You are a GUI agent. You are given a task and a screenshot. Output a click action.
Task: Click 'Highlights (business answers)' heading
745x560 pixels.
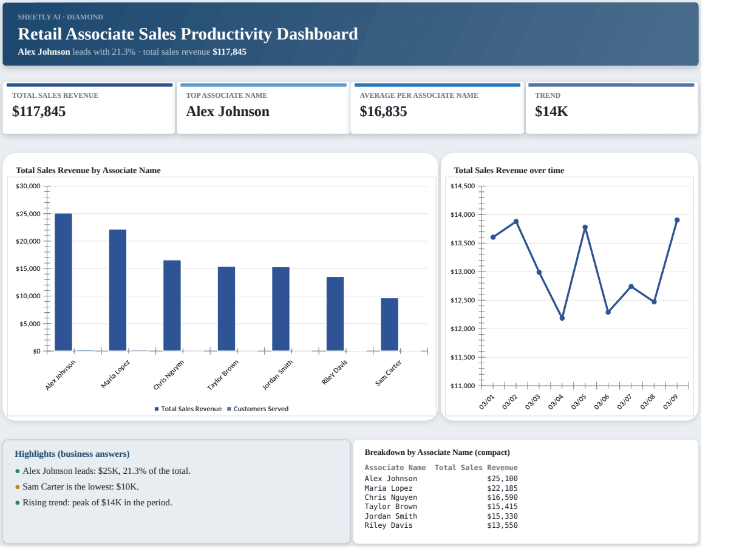72,454
